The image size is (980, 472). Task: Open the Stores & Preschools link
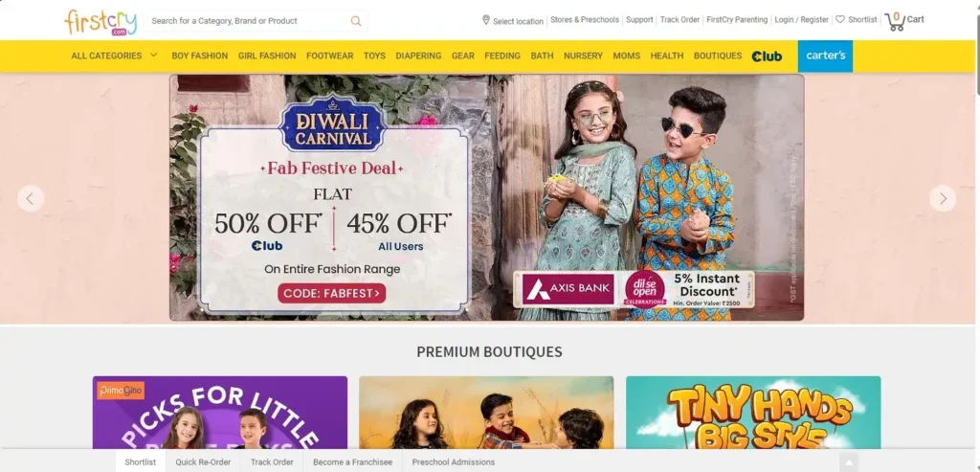585,20
